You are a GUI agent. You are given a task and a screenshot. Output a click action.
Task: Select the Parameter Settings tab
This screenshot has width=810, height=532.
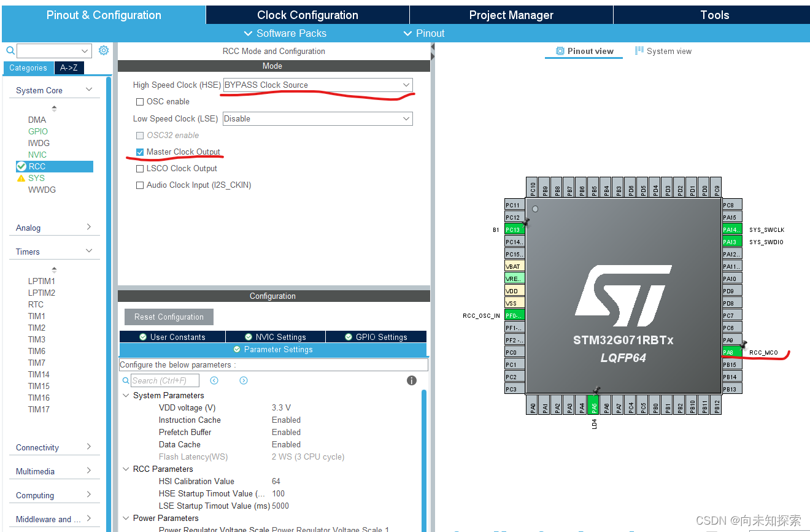click(x=273, y=349)
